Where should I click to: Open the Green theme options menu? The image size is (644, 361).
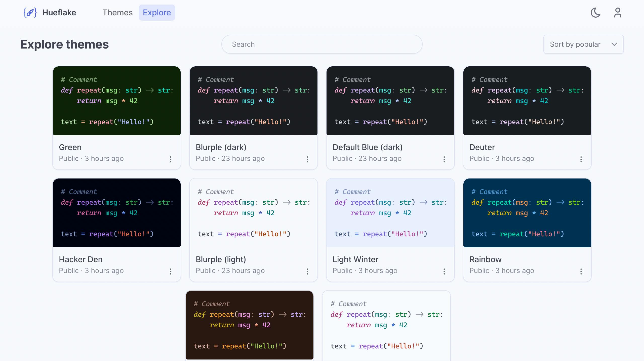pos(171,159)
